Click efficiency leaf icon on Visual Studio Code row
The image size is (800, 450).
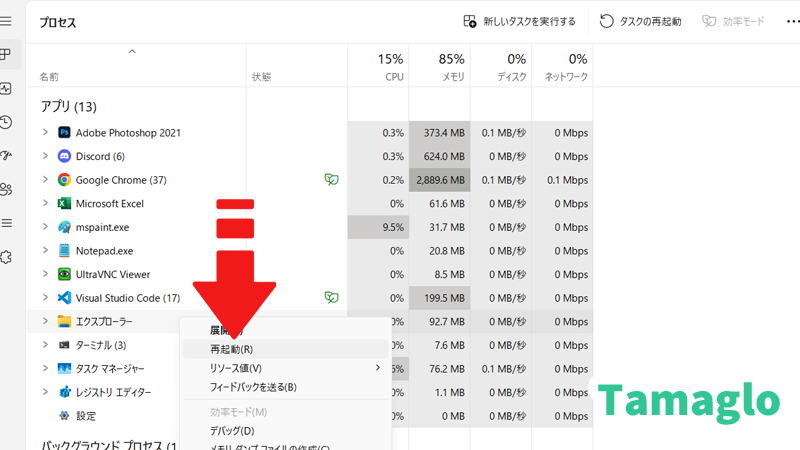(x=331, y=297)
